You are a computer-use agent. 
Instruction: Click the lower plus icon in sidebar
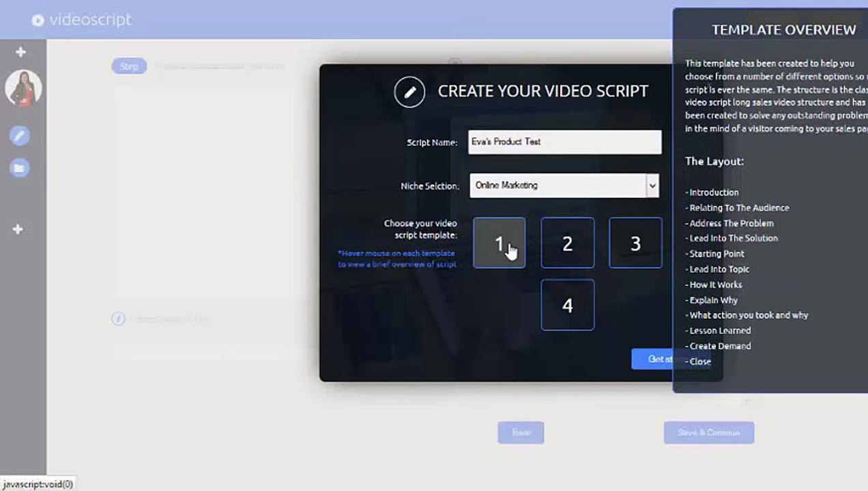(x=18, y=229)
